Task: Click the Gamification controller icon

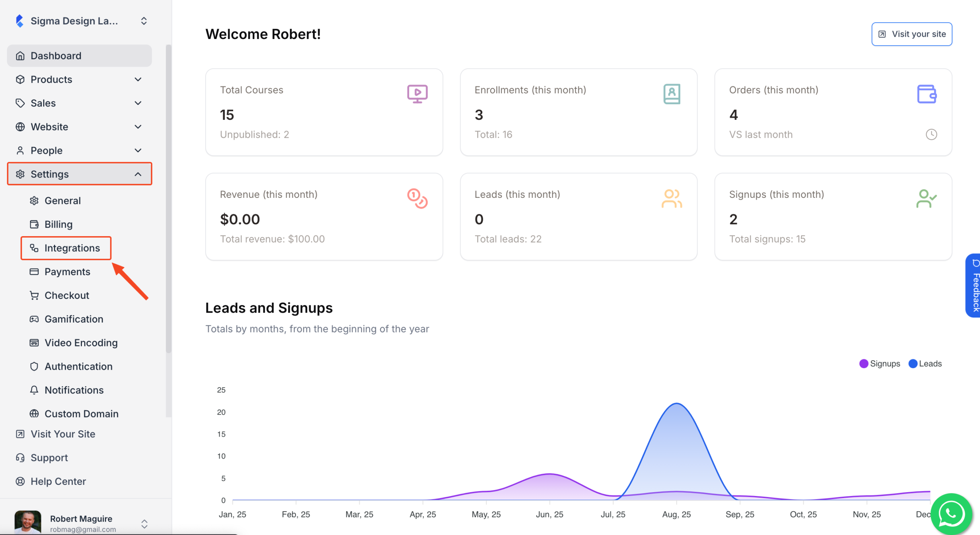Action: coord(34,320)
